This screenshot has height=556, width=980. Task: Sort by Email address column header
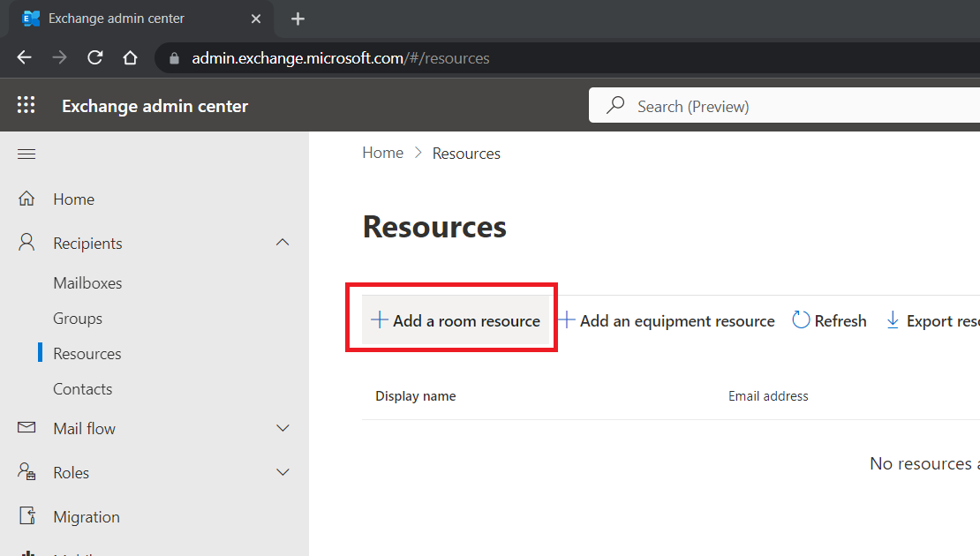[768, 396]
